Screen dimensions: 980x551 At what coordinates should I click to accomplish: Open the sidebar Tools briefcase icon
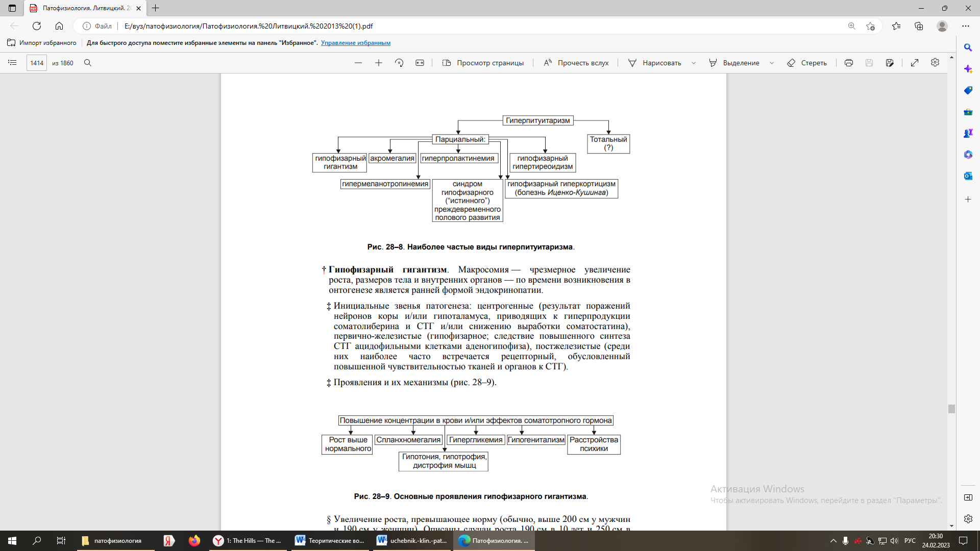coord(968,112)
